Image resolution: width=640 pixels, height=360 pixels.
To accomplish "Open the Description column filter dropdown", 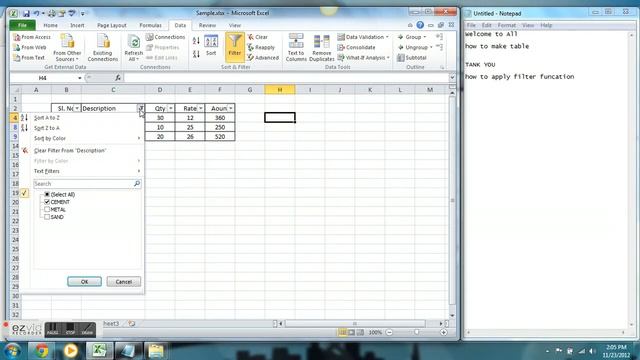I will (141, 108).
